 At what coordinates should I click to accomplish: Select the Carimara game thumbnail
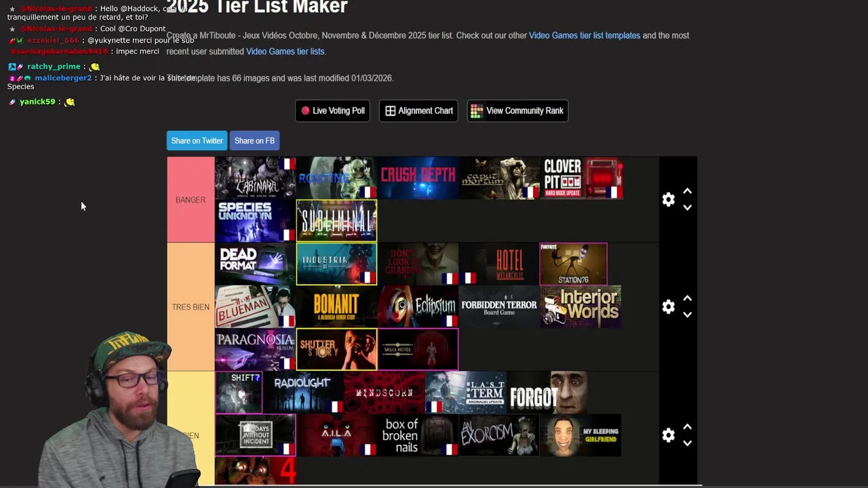coord(255,178)
